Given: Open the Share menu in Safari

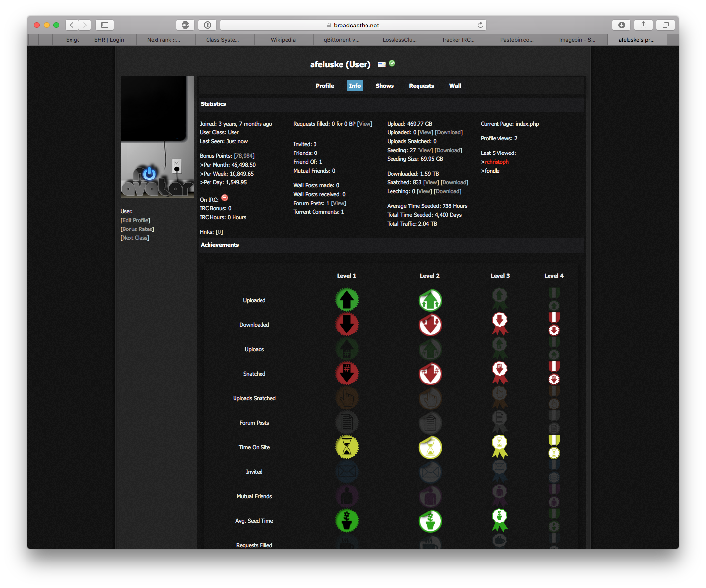Looking at the screenshot, I should pyautogui.click(x=643, y=25).
